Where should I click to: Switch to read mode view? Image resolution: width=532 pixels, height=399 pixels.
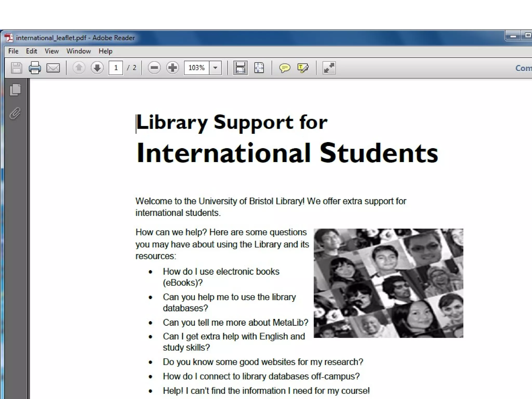tap(329, 68)
